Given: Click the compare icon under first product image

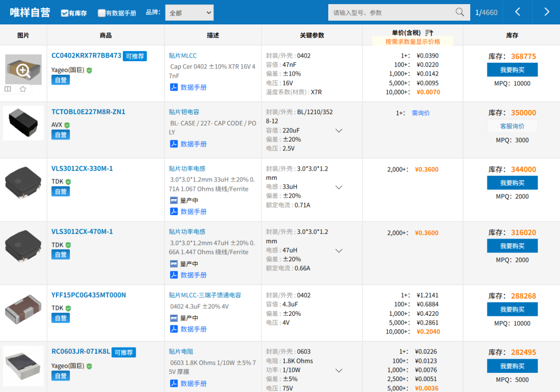Looking at the screenshot, I should (8, 89).
